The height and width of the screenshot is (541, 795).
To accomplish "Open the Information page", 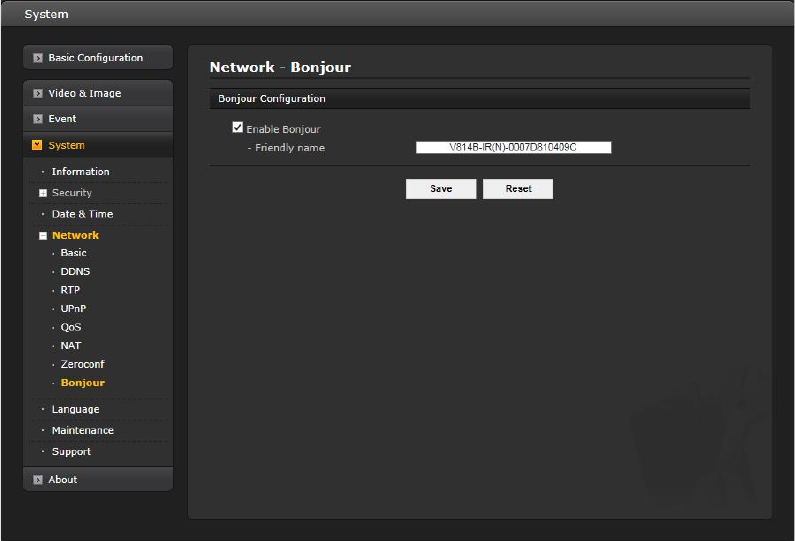I will tap(81, 172).
